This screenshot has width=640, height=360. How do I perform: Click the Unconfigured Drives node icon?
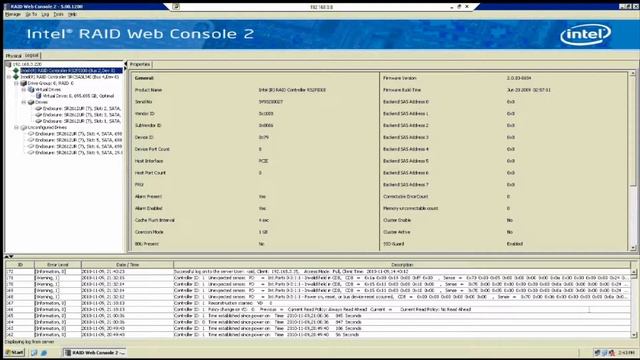pyautogui.click(x=24, y=127)
